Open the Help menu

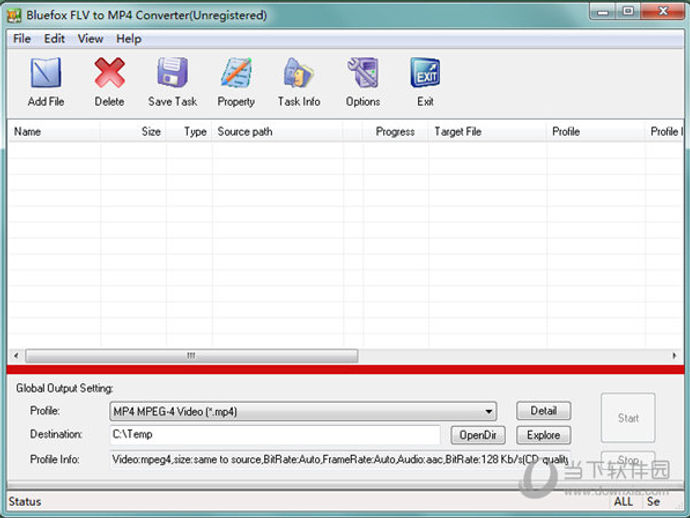coord(128,39)
